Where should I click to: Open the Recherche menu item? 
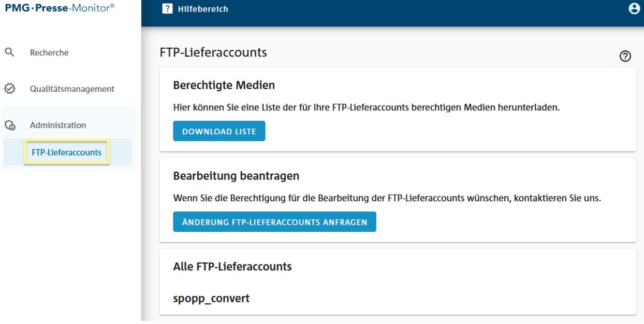click(49, 52)
